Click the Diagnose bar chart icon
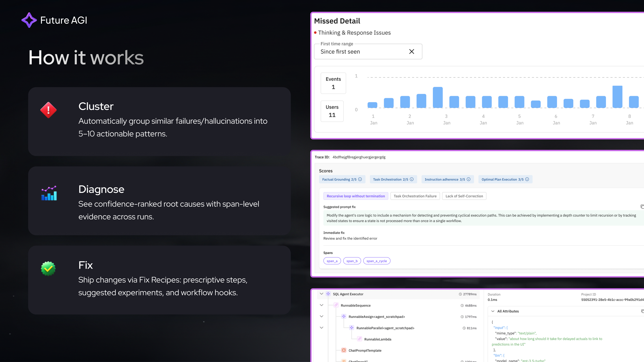The height and width of the screenshot is (362, 644). pos(49,193)
